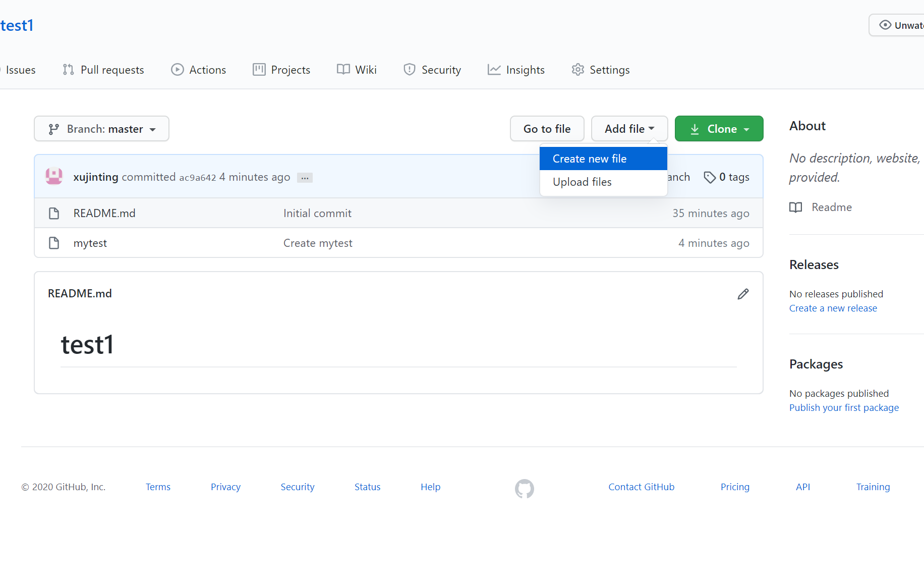Open the Packages heading link
Image resolution: width=924 pixels, height=578 pixels.
point(816,364)
